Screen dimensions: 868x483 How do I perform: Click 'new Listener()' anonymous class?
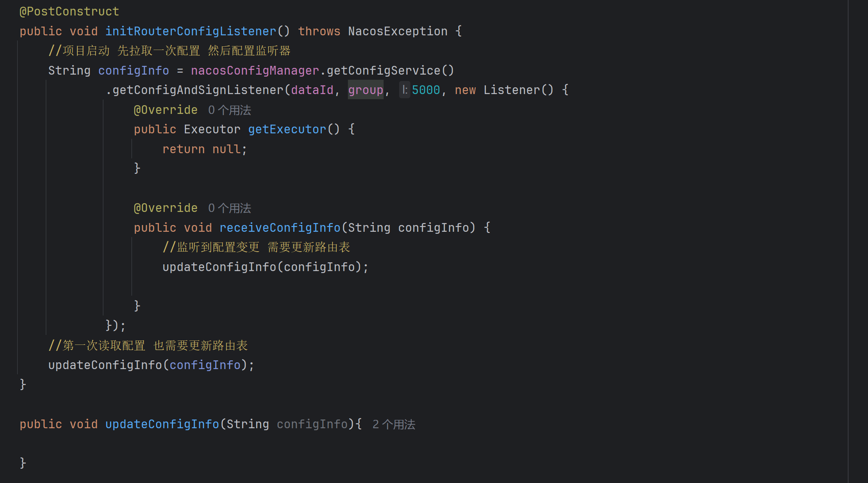[x=504, y=90]
